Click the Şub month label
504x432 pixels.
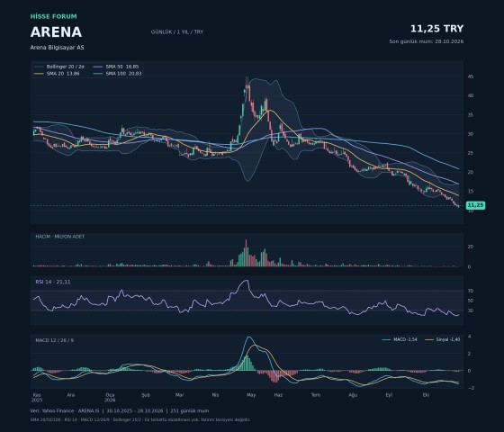[146, 395]
